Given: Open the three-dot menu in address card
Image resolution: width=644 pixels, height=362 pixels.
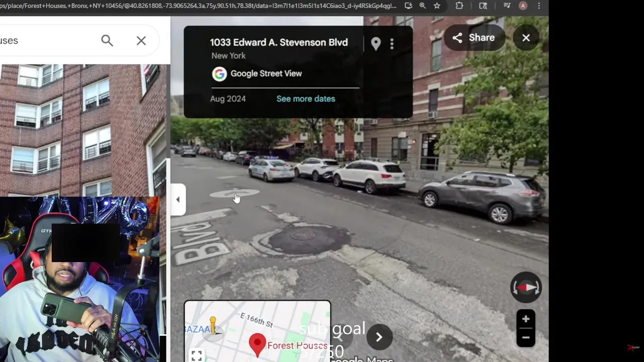Looking at the screenshot, I should coord(392,44).
